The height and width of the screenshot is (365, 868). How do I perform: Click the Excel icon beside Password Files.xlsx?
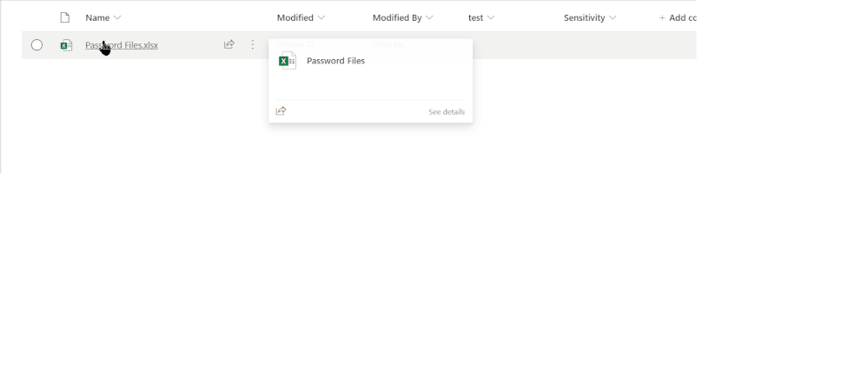point(66,45)
